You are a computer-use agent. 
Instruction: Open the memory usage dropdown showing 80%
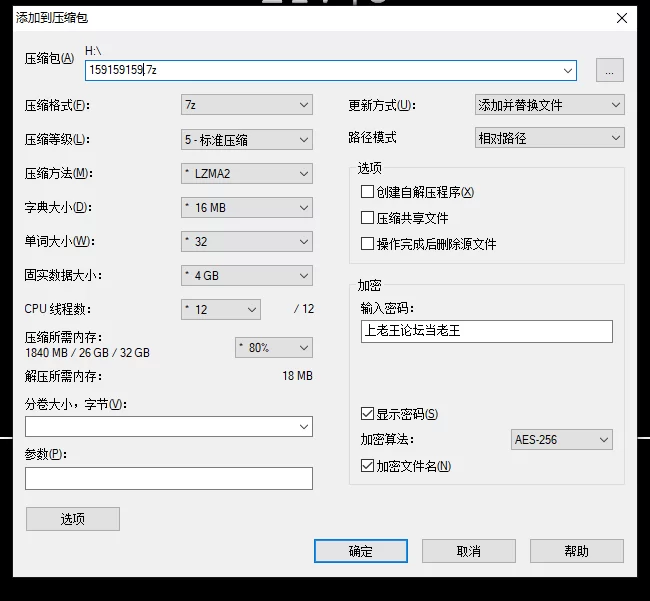pos(274,348)
